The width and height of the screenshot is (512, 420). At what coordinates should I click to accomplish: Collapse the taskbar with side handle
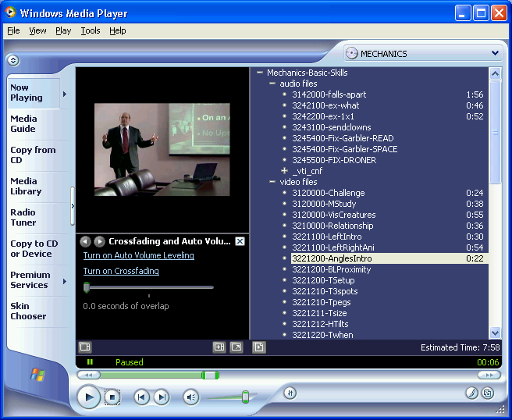pyautogui.click(x=73, y=206)
